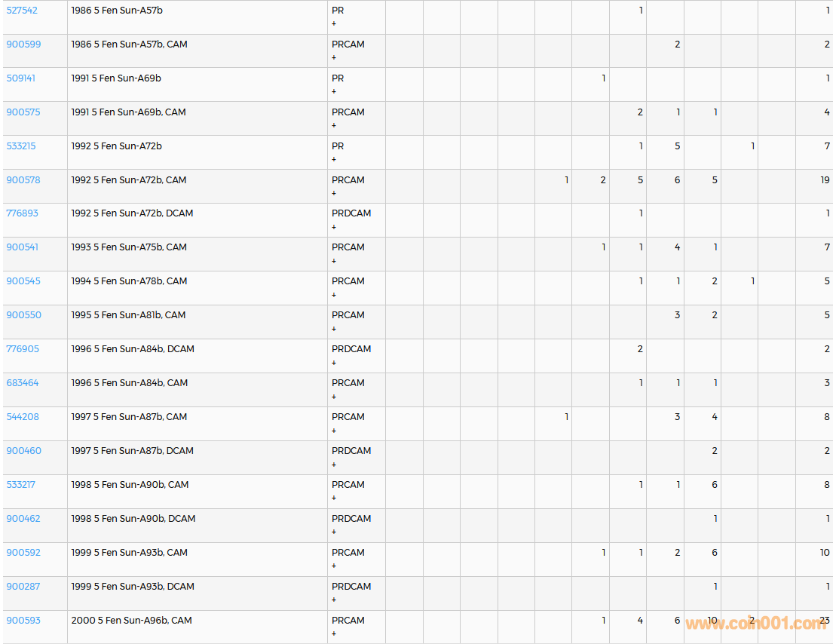Expand plus under PRDCAM for 1999 Sun-A93b, DCAM
The height and width of the screenshot is (644, 836).
(334, 600)
